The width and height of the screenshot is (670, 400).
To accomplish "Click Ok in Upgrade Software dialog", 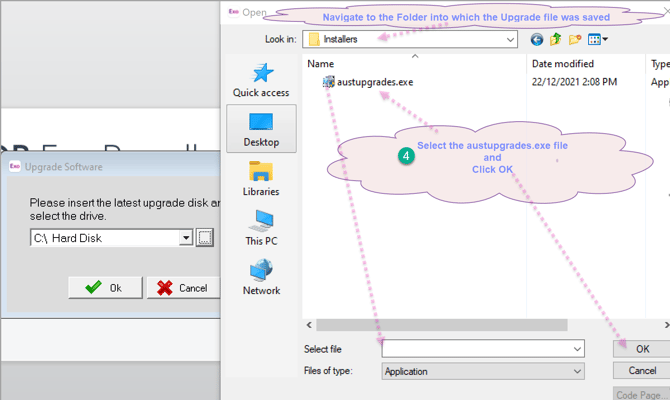I will point(105,288).
